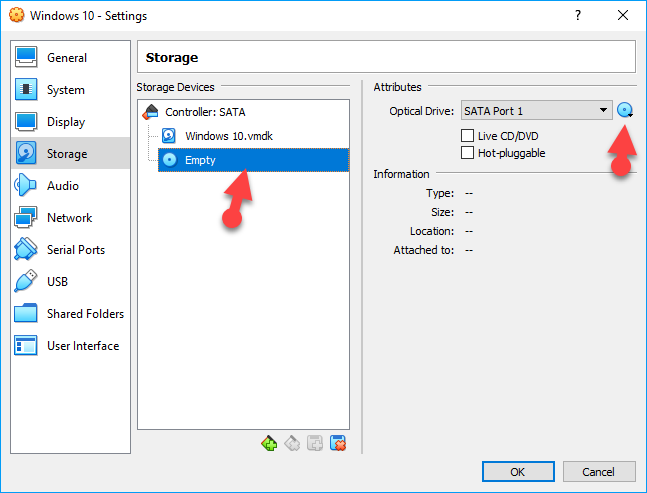Click the Windows 10.vmdk hard disk icon
647x493 pixels.
click(x=169, y=136)
